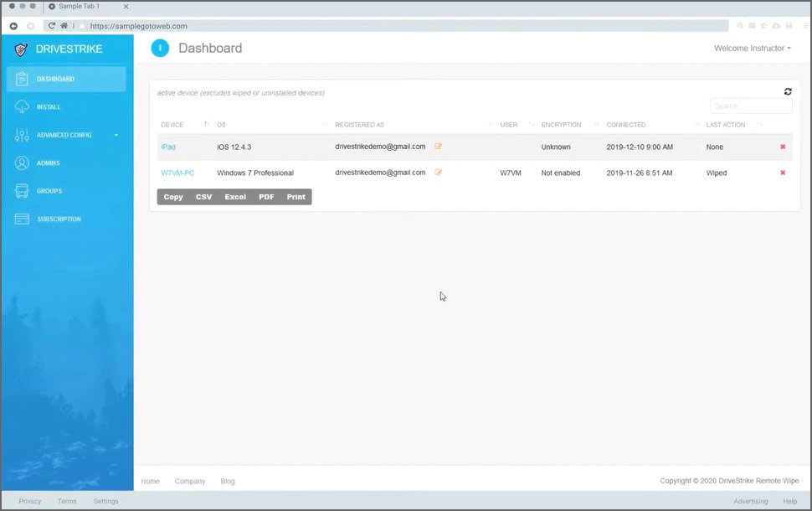Open the Welcome Instructor dropdown
Screen dimensions: 812x511
pos(751,48)
